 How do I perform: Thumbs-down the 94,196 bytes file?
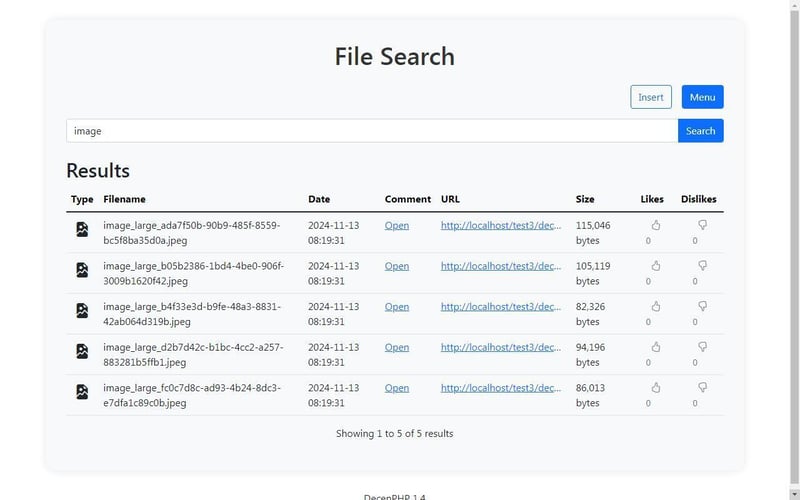tap(703, 347)
